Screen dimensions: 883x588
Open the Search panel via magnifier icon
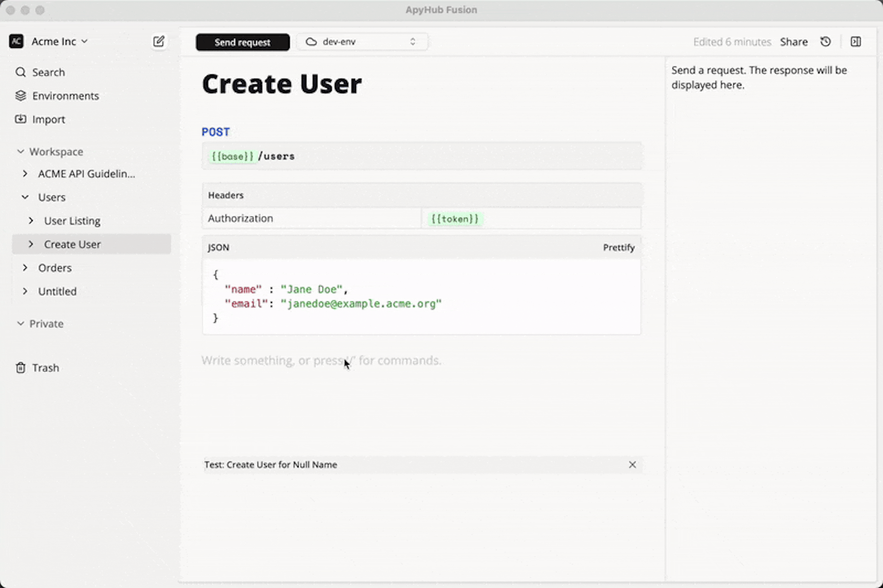tap(20, 72)
